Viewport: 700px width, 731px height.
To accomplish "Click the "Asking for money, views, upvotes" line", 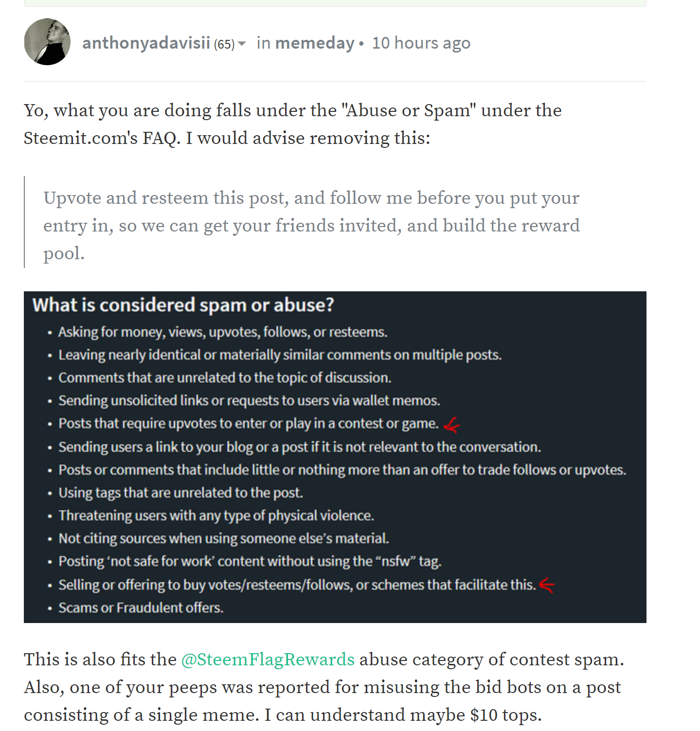I will [222, 332].
